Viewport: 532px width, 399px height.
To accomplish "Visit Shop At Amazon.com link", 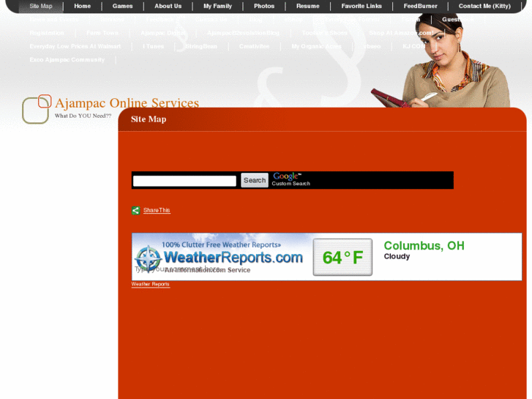I will (401, 33).
